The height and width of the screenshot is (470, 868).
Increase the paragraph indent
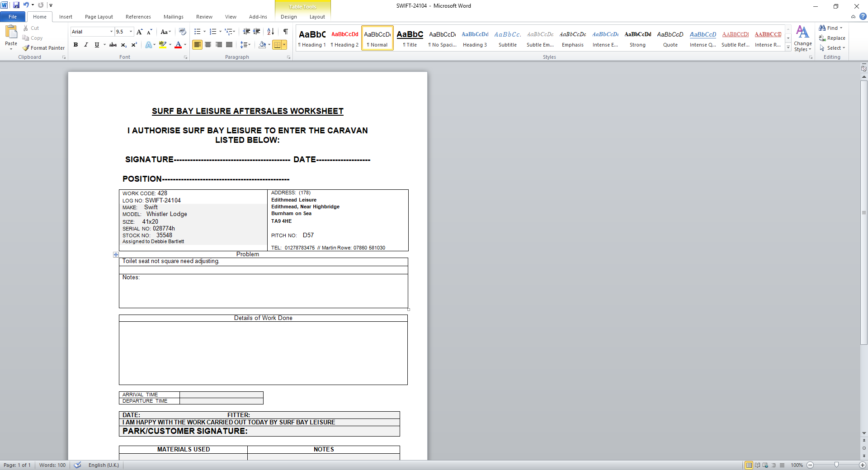[x=257, y=32]
